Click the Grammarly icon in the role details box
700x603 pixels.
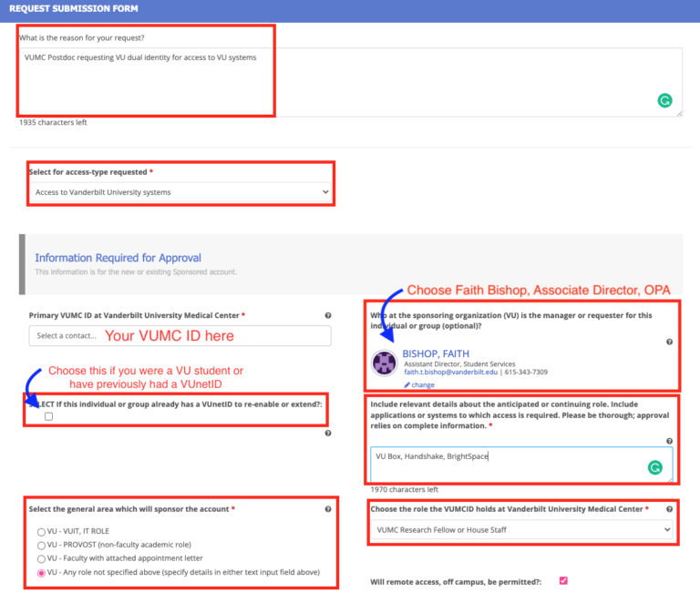654,468
